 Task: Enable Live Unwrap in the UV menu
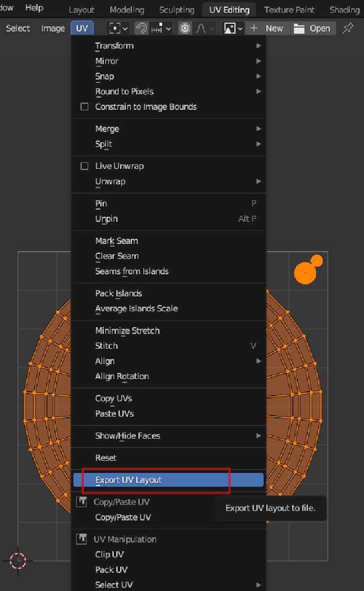pos(84,166)
